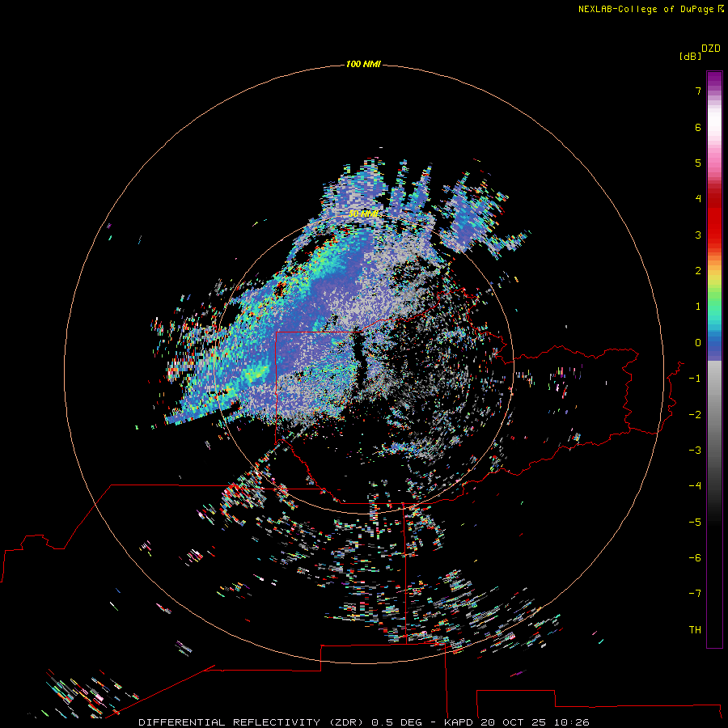Viewport: 728px width, 728px height.
Task: Click the color scale value -6
Action: coord(695,558)
